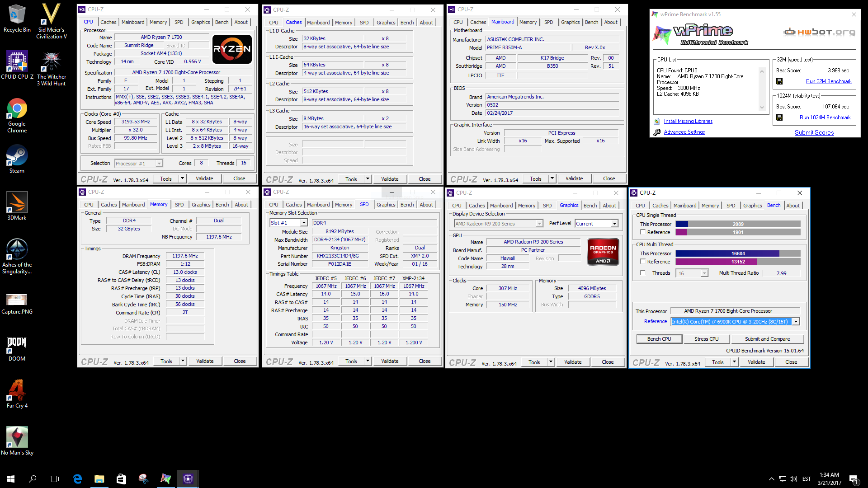Viewport: 868px width, 488px height.
Task: Open Install Missing Libraries link
Action: pos(688,121)
